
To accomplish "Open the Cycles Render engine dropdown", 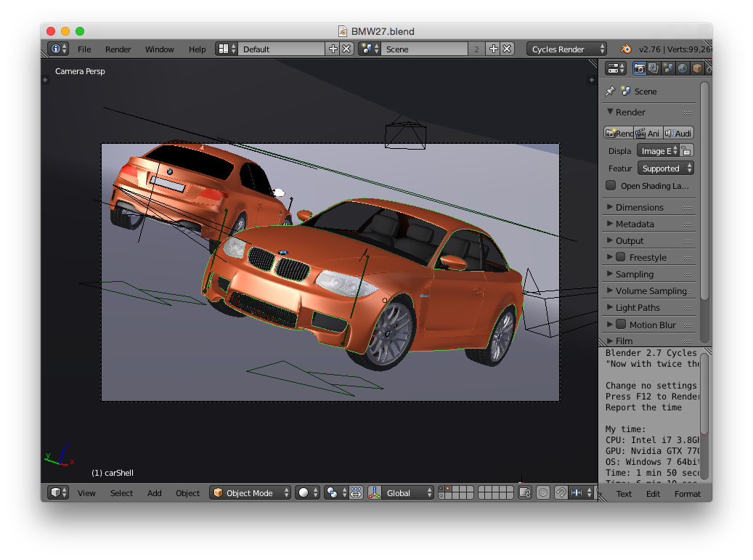I will (566, 49).
